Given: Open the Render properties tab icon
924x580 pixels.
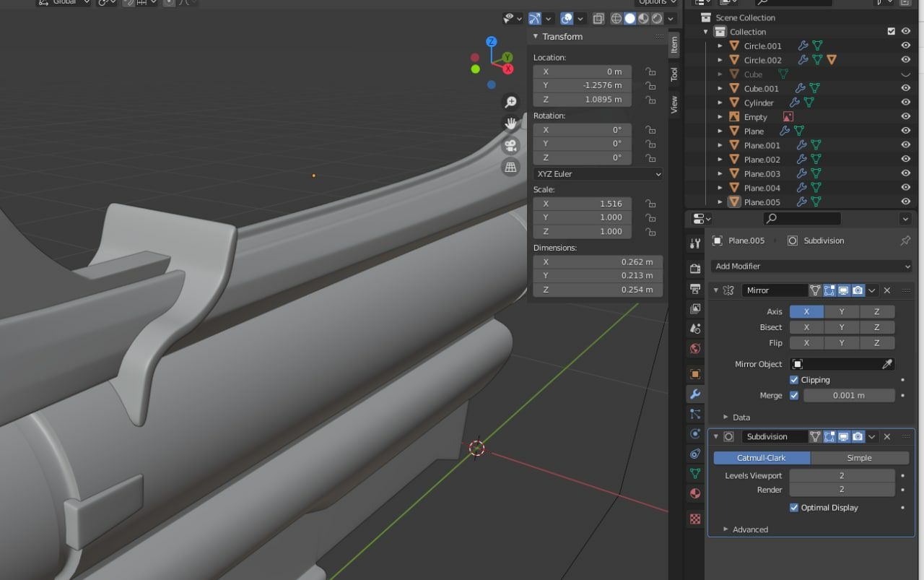Looking at the screenshot, I should (695, 269).
